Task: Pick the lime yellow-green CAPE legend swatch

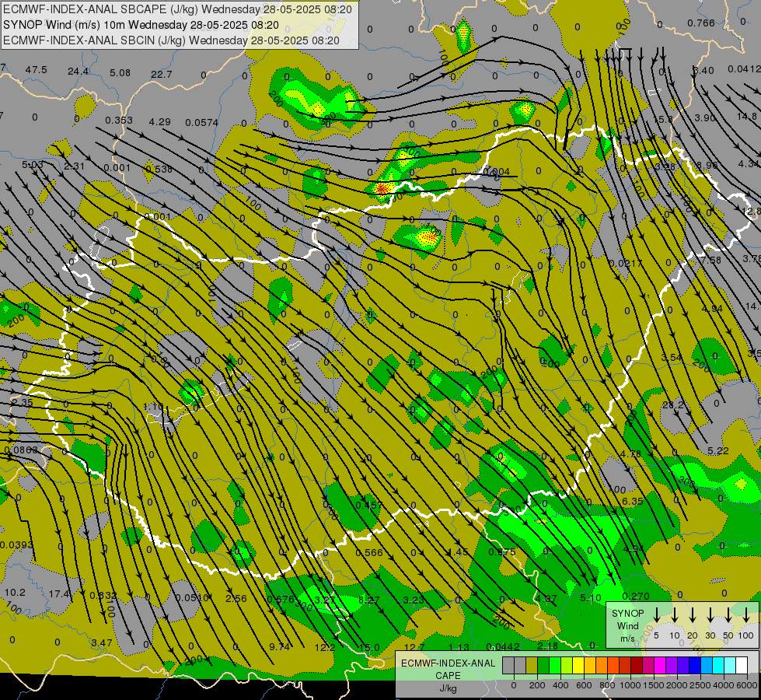Action: 567,665
